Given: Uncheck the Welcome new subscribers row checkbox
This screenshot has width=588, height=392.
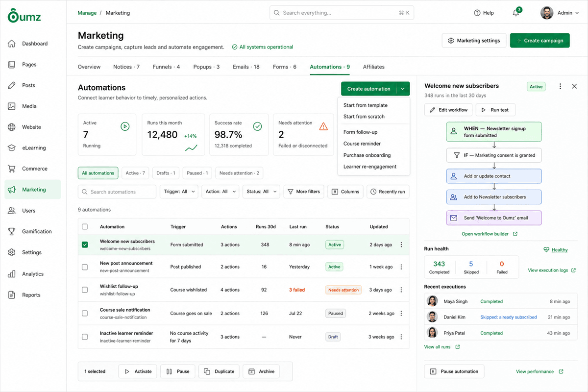Looking at the screenshot, I should 85,245.
